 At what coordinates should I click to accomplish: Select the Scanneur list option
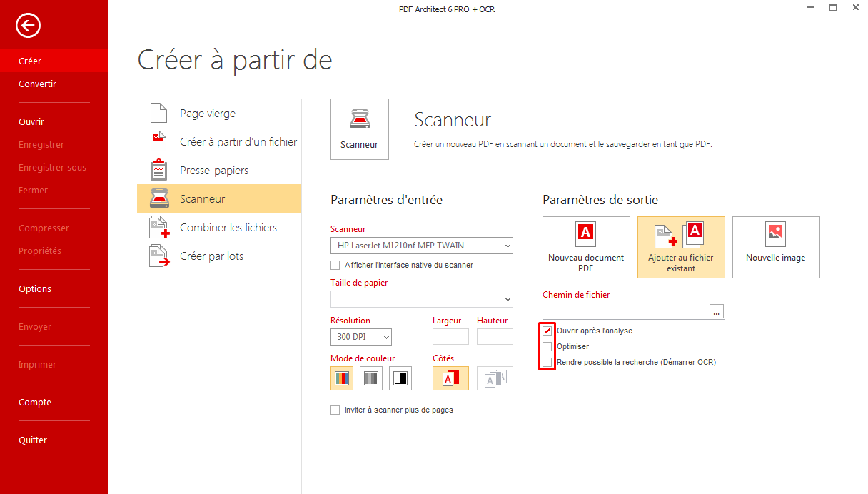(219, 198)
